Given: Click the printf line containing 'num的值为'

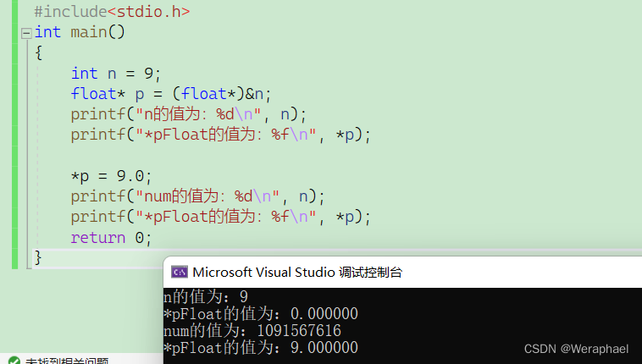Looking at the screenshot, I should pyautogui.click(x=197, y=196).
